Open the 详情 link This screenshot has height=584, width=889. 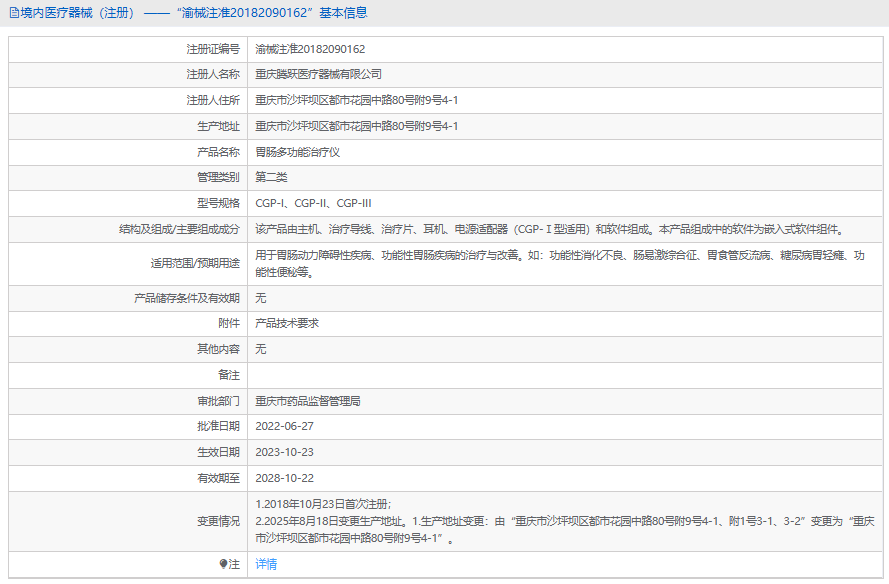[266, 565]
